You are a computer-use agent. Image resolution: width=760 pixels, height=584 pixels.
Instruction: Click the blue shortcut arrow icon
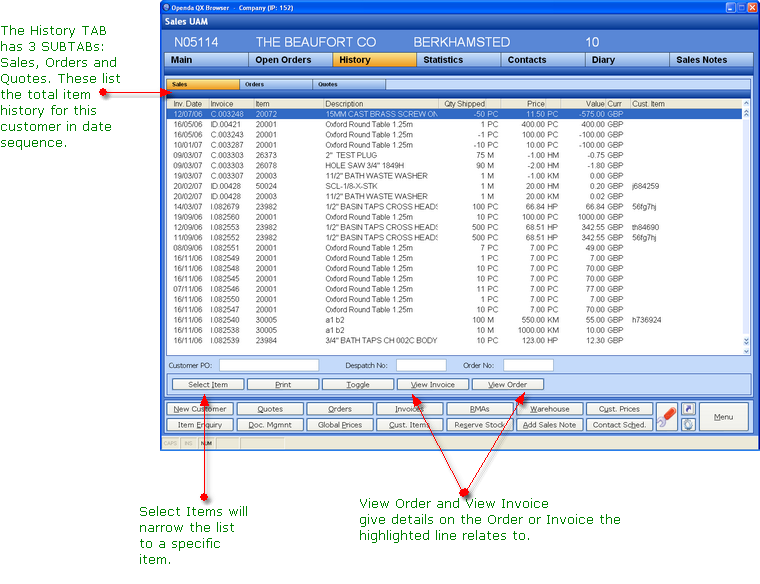688,409
